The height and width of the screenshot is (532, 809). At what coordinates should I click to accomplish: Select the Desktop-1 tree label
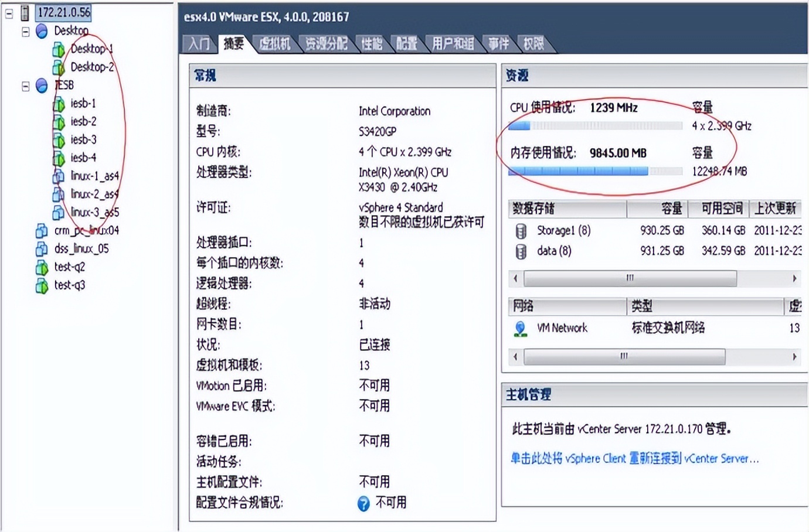coord(91,49)
